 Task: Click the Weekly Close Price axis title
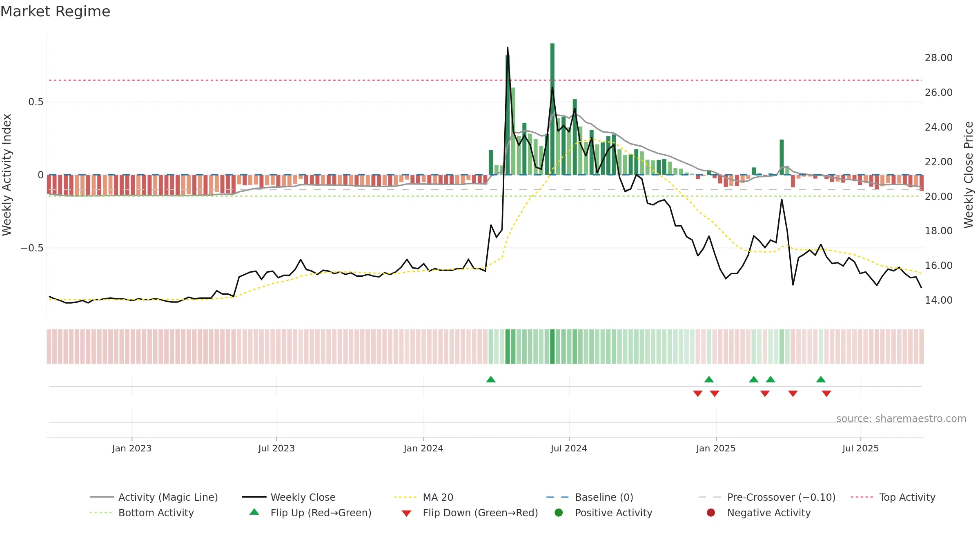pos(969,175)
